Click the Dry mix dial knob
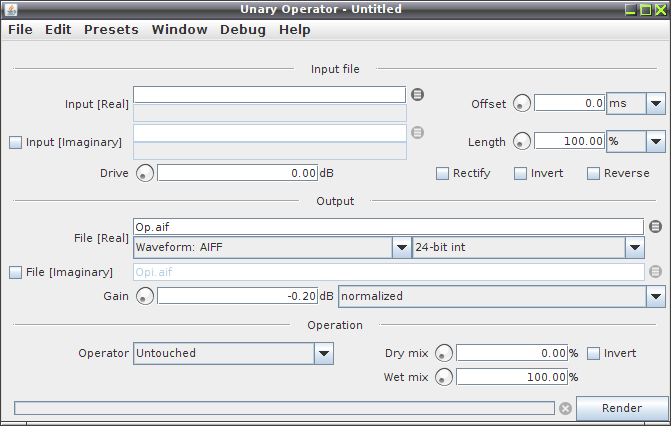The image size is (671, 426). point(444,353)
